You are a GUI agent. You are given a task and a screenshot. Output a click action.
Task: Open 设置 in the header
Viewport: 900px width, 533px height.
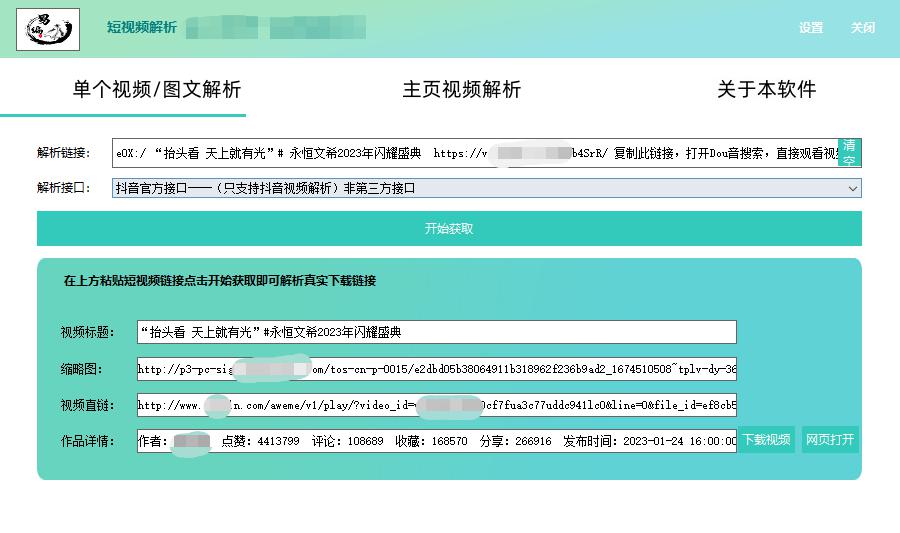pyautogui.click(x=811, y=28)
